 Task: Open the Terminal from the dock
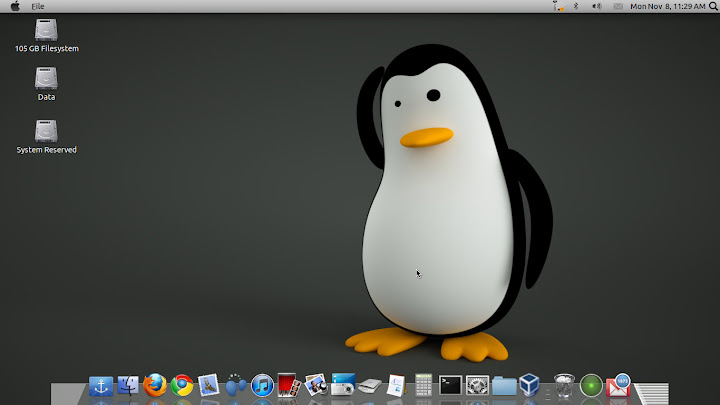pos(451,385)
